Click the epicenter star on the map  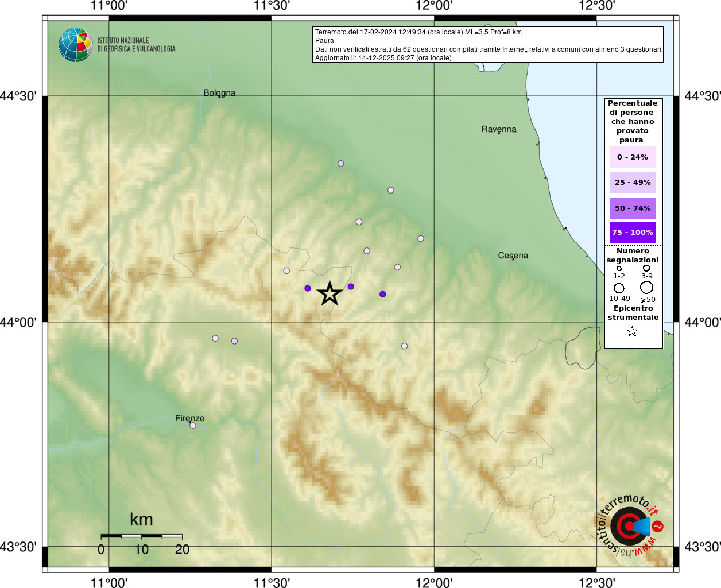330,293
